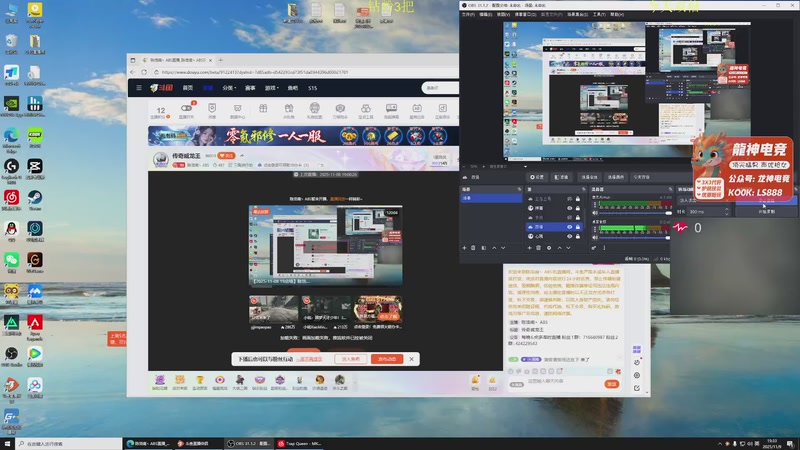
Task: Open OBS mixer three-dots menu at bottom
Action: point(605,248)
